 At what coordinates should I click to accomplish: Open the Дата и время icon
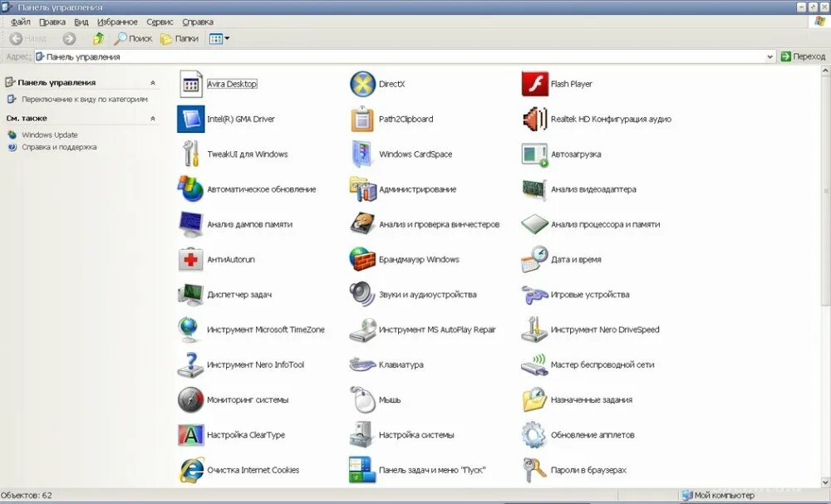click(534, 259)
